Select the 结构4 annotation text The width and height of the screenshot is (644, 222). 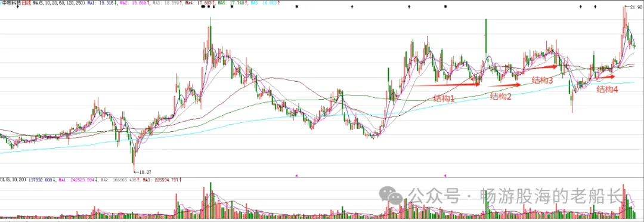pyautogui.click(x=607, y=89)
